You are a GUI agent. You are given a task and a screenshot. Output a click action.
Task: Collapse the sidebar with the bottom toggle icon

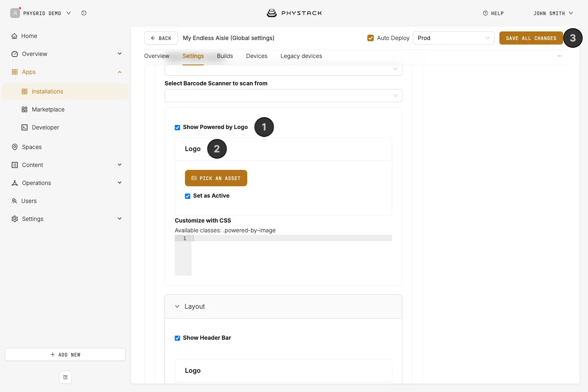(65, 377)
